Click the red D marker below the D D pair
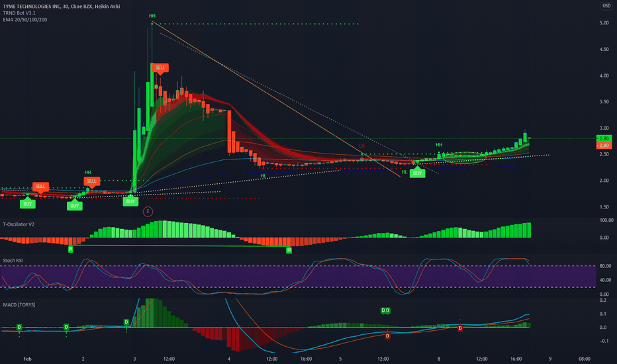 [387, 336]
